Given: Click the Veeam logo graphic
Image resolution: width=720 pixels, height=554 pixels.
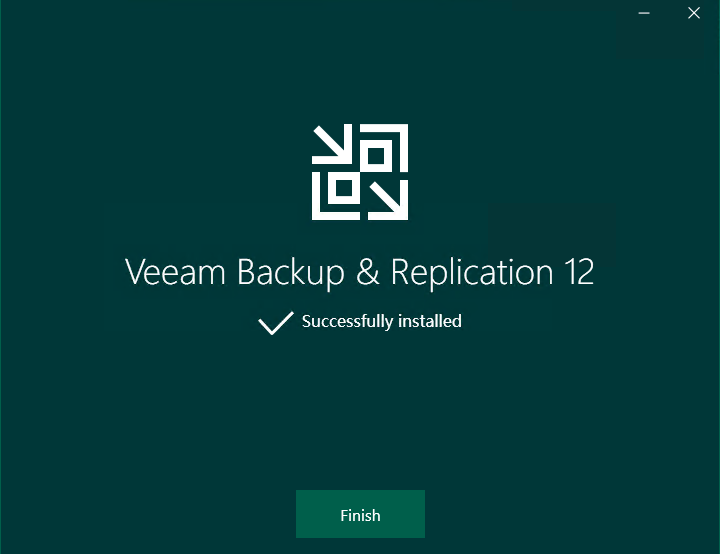Looking at the screenshot, I should click(x=360, y=172).
